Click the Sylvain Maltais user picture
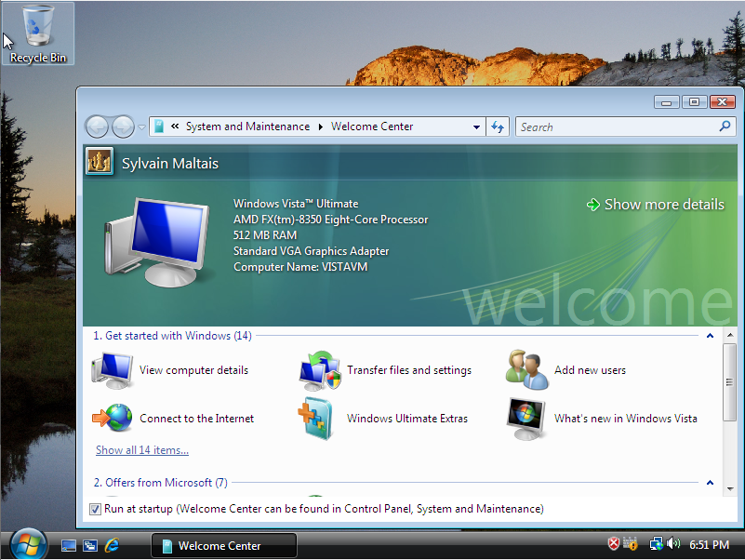745x560 pixels. pos(100,162)
